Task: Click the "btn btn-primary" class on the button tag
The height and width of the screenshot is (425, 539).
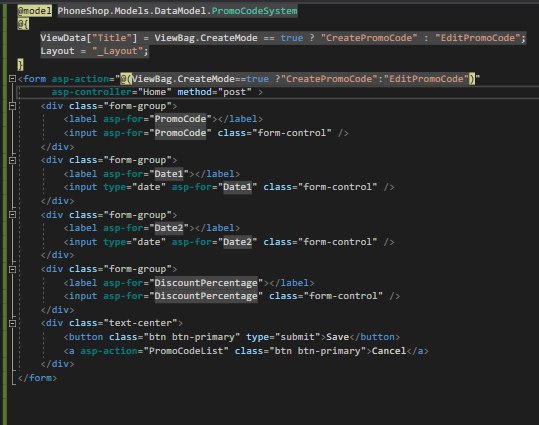Action: click(192, 337)
